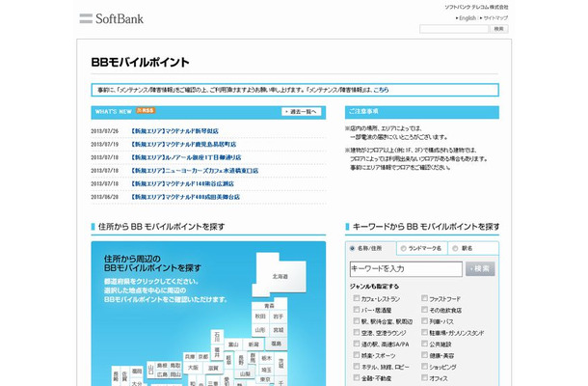Click the top-right 検索 button
This screenshot has height=386, width=588.
pos(498,29)
